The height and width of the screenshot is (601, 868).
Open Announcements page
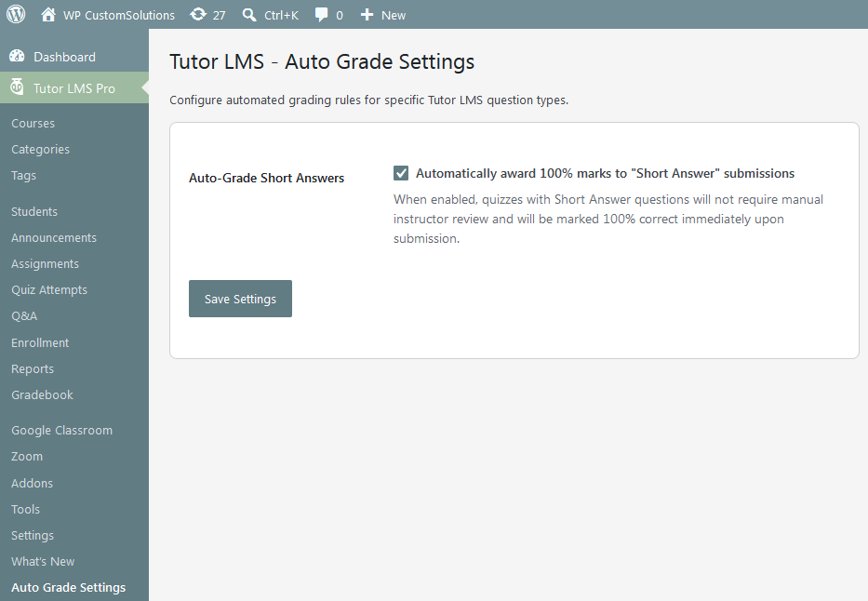(x=54, y=237)
